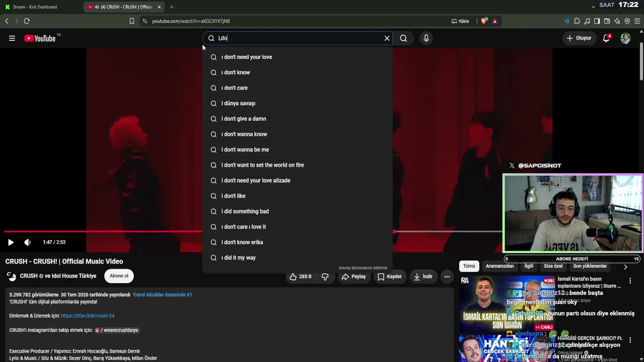Pick "i did something bad" suggestion
Viewport: 644px width, 362px height.
(x=297, y=212)
